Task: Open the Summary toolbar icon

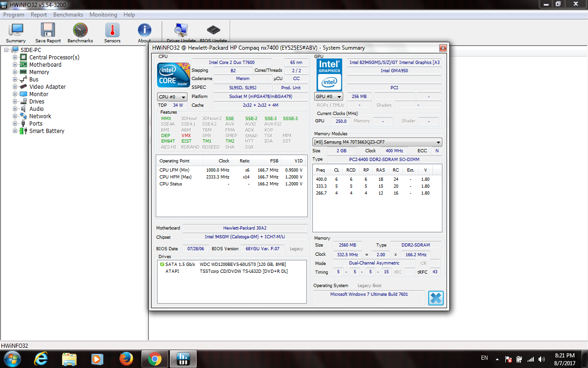Action: click(16, 31)
